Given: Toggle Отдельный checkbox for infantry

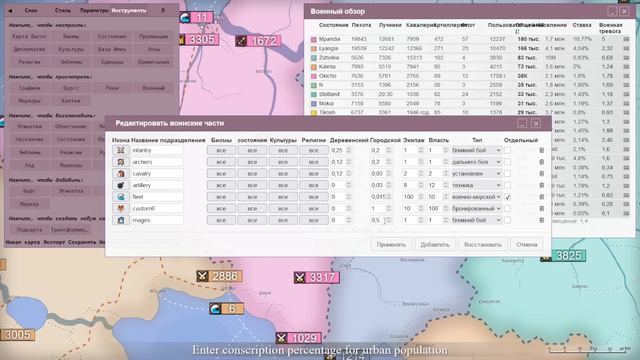Looking at the screenshot, I should pos(507,150).
